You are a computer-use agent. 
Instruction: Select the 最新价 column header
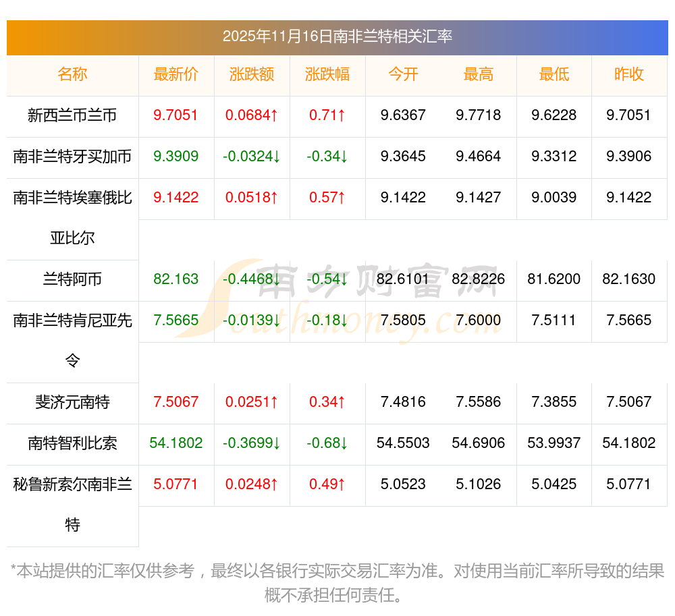pyautogui.click(x=176, y=74)
